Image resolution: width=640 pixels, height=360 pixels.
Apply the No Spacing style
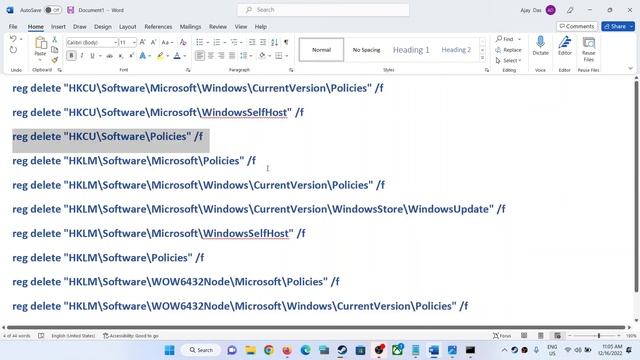click(x=367, y=50)
